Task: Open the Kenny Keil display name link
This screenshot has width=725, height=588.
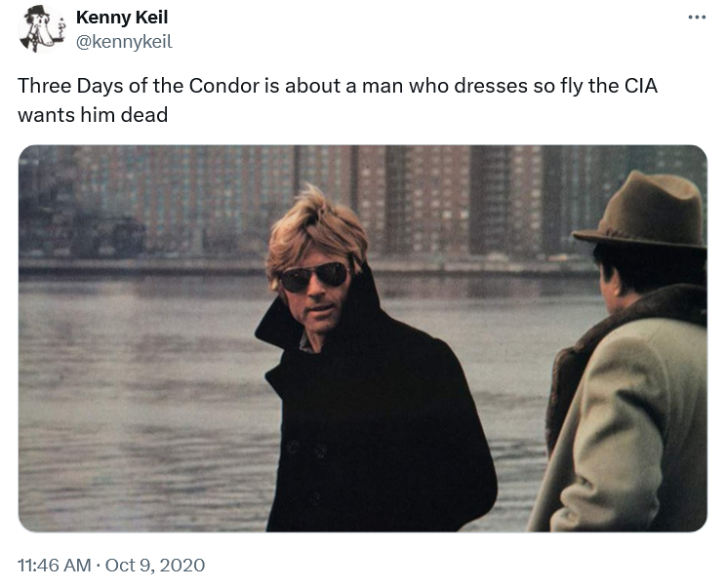Action: (122, 18)
